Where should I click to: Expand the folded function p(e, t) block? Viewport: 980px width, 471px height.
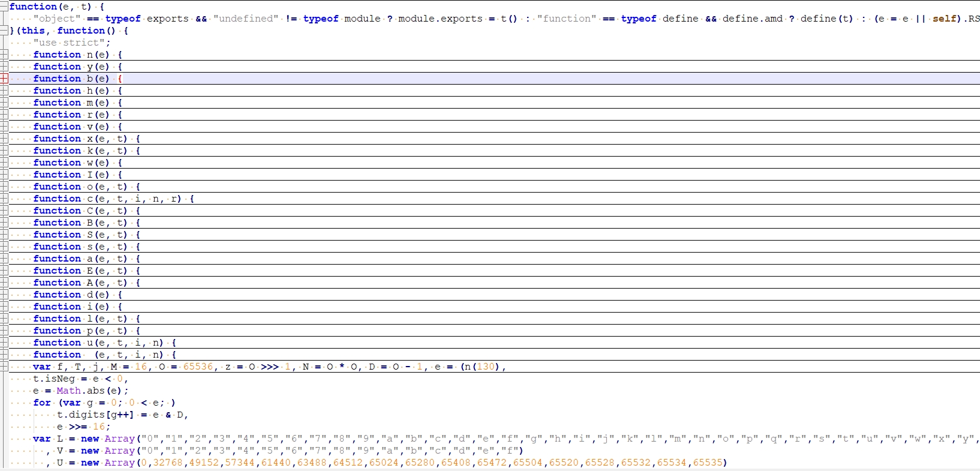[x=4, y=331]
